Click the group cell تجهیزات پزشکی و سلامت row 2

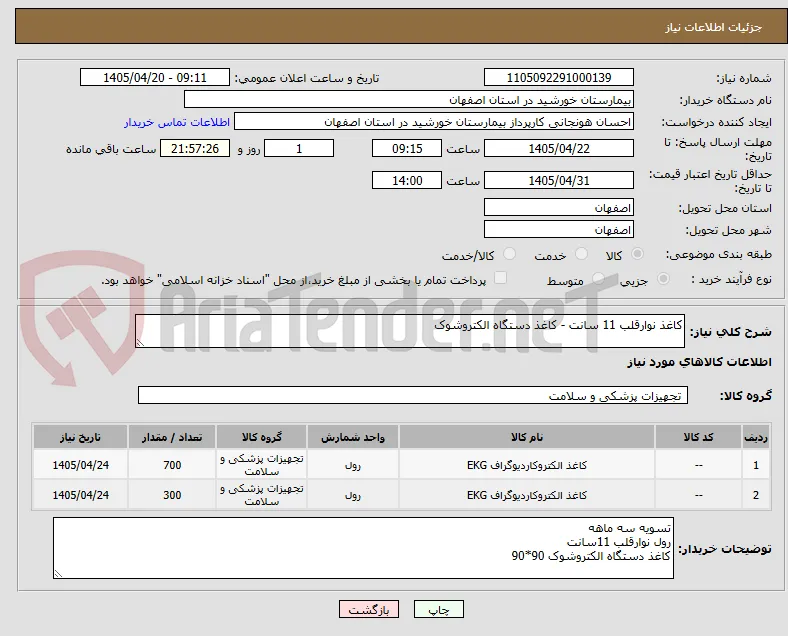[261, 495]
